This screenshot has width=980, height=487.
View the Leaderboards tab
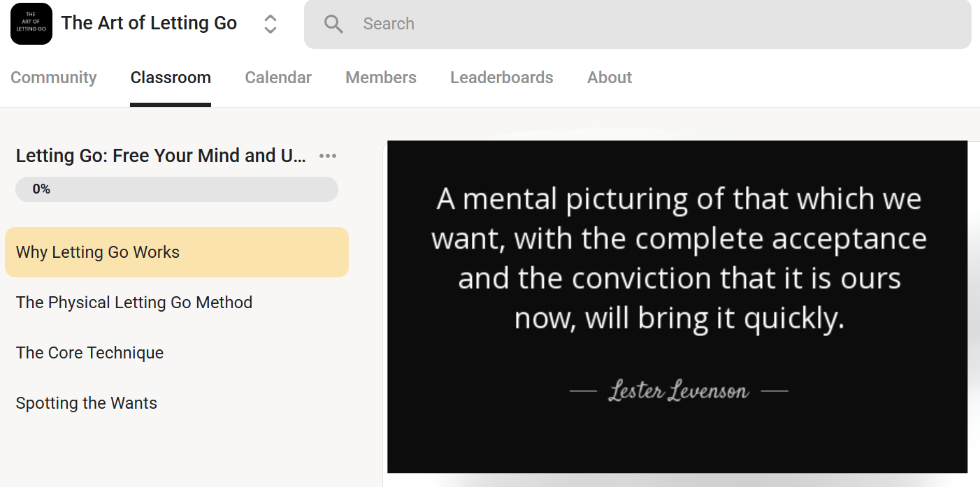coord(502,78)
